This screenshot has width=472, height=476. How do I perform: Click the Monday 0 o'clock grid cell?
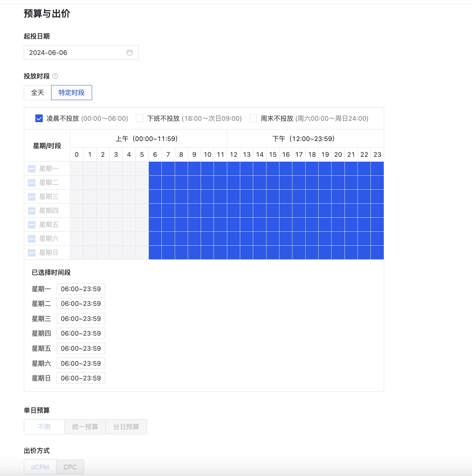click(76, 168)
